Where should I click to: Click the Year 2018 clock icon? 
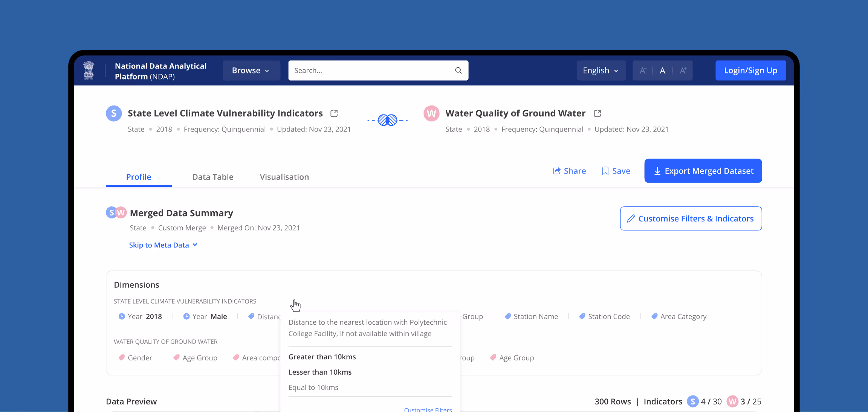[x=122, y=316]
